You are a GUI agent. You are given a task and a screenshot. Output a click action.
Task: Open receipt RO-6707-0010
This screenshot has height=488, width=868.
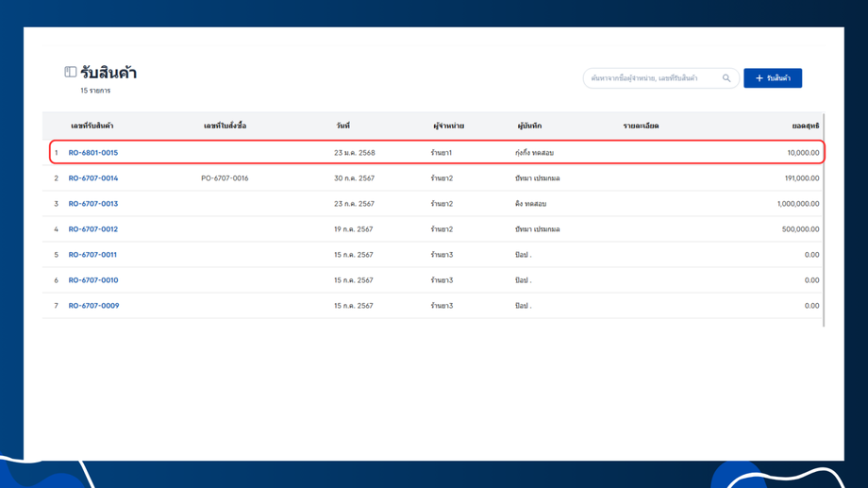pyautogui.click(x=93, y=280)
